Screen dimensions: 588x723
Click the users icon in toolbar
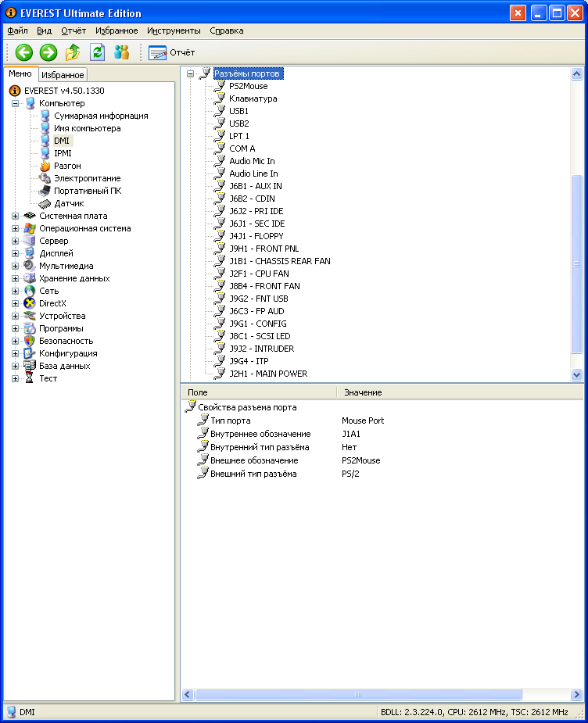point(122,52)
